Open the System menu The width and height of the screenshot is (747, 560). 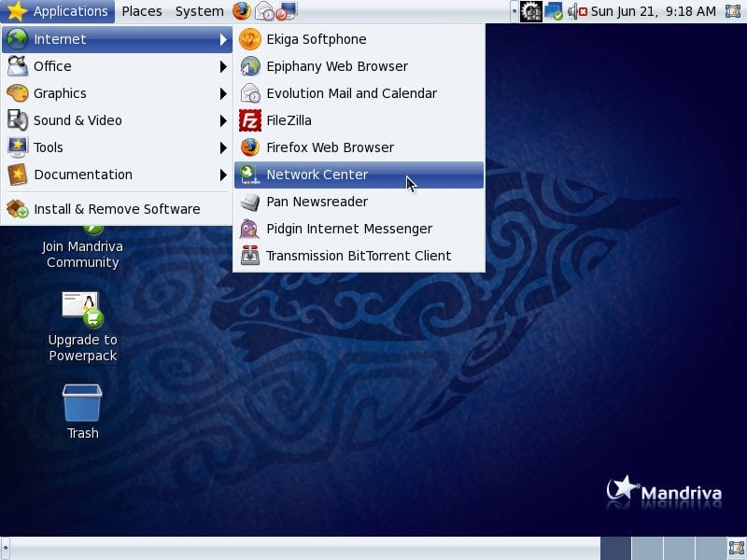(x=199, y=11)
